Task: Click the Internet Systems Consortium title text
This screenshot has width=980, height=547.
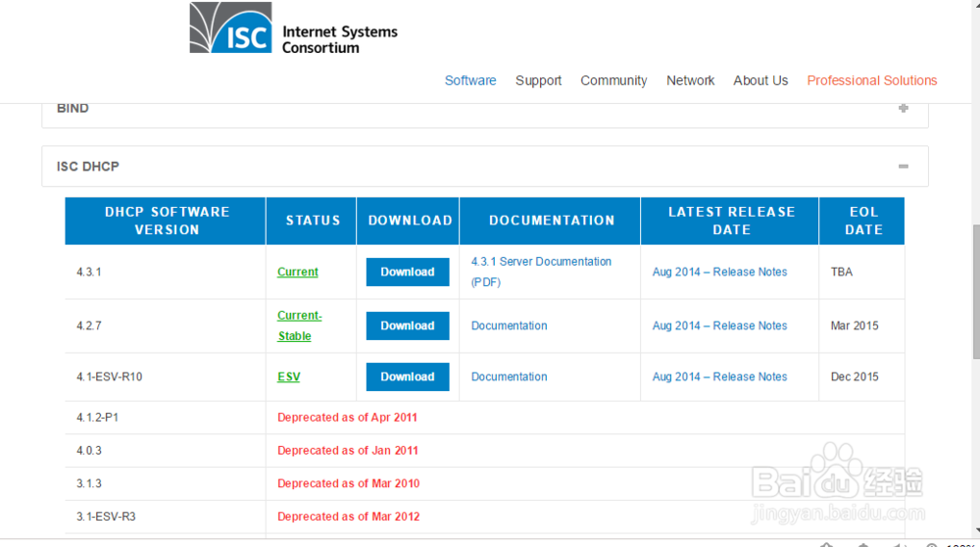Action: pos(339,39)
